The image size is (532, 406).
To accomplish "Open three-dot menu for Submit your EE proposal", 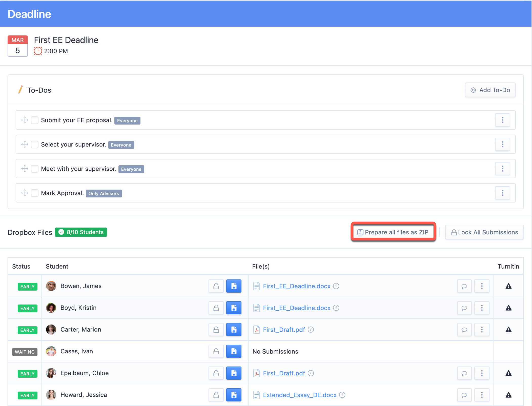I will (503, 120).
